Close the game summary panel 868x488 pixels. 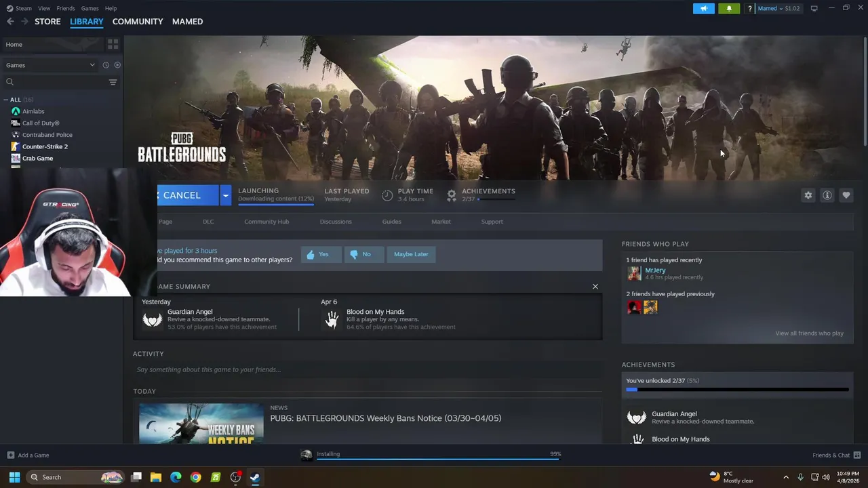(595, 287)
